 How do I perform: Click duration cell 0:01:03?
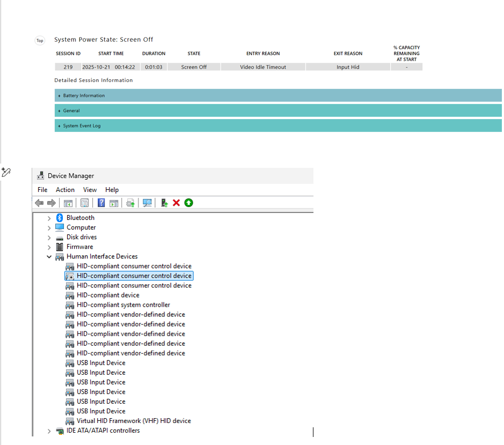[x=154, y=67]
